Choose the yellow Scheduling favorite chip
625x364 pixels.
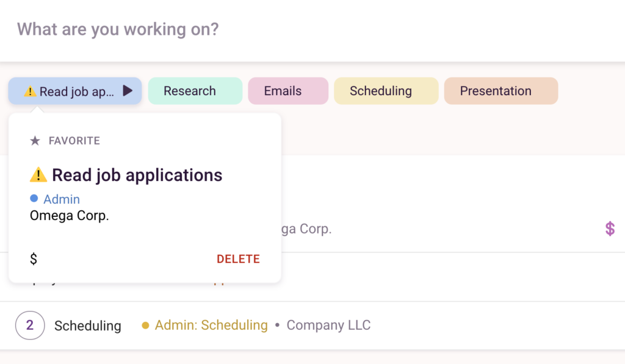point(380,91)
